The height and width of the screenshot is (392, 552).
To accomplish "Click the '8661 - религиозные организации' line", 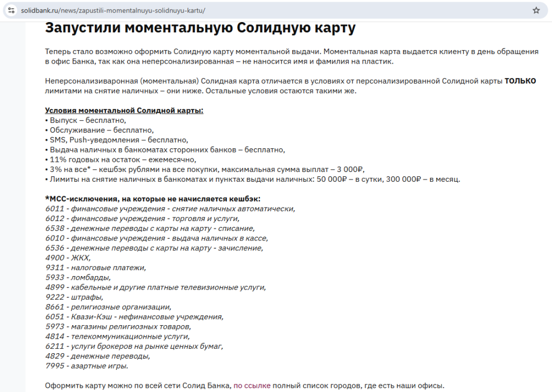I will click(x=108, y=307).
